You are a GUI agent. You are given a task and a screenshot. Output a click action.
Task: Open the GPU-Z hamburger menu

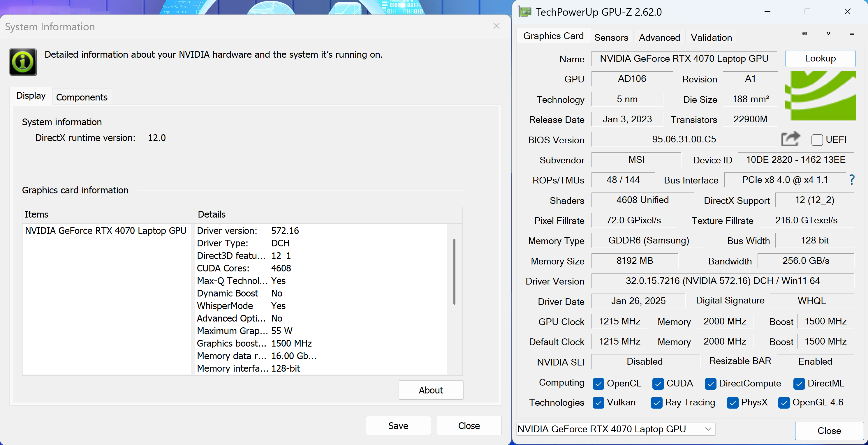point(852,33)
